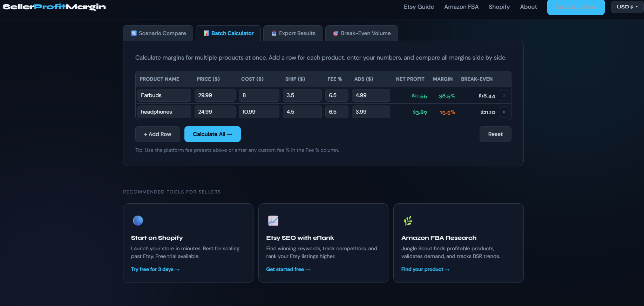
Task: Click the PRICE ($) column header
Action: coord(208,79)
